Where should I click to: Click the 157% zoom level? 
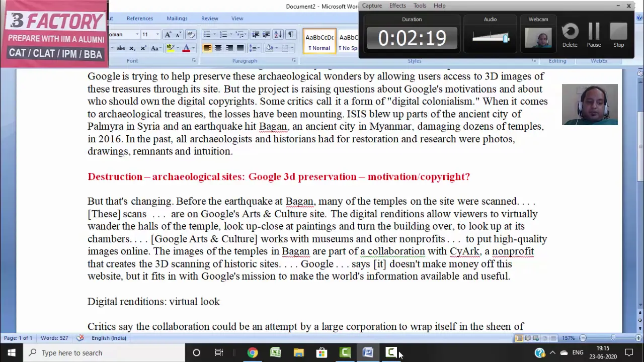click(569, 338)
